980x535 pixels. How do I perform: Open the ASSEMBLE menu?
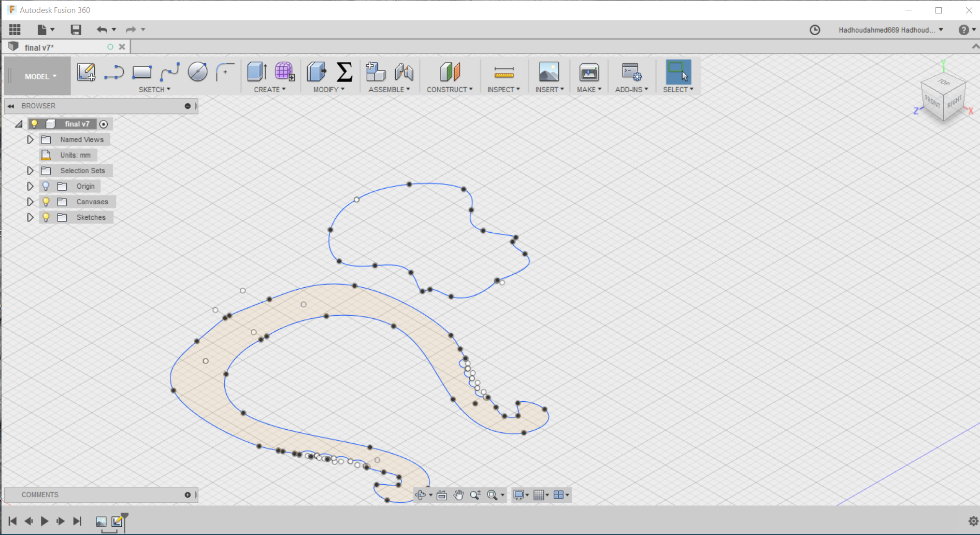tap(389, 90)
